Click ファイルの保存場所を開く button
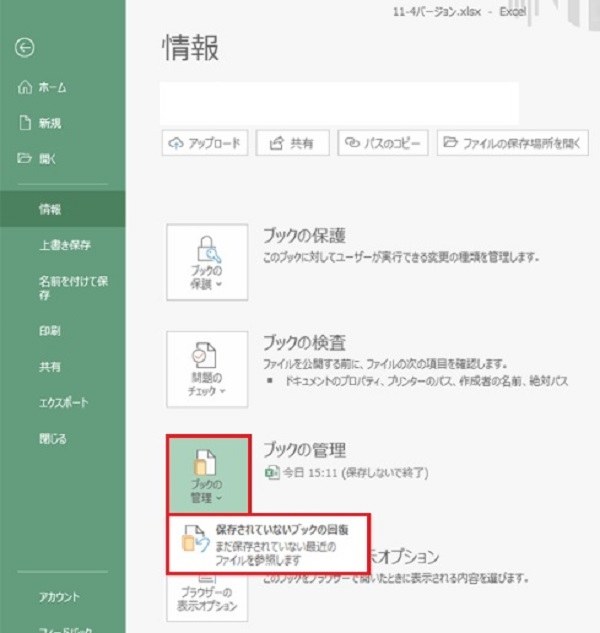Image resolution: width=600 pixels, height=633 pixels. [x=513, y=143]
